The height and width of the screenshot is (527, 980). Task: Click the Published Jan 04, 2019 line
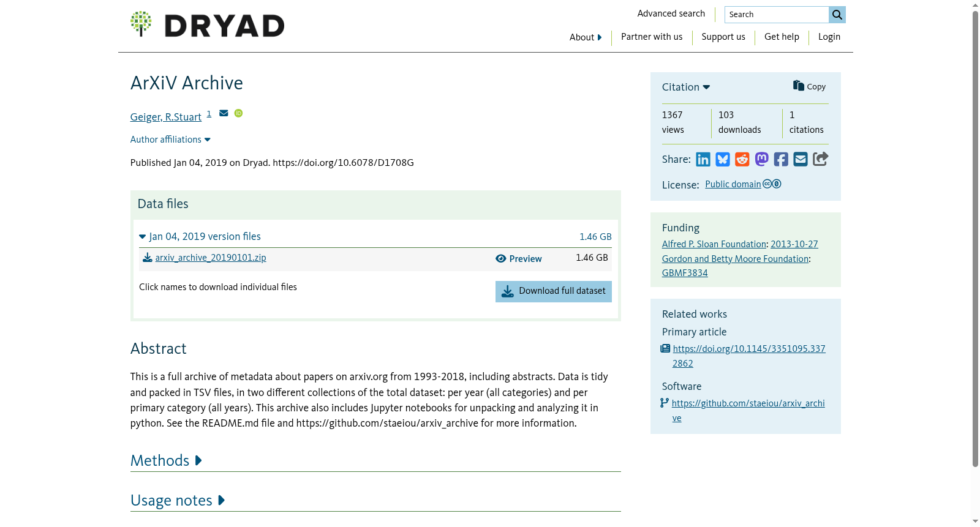point(272,163)
